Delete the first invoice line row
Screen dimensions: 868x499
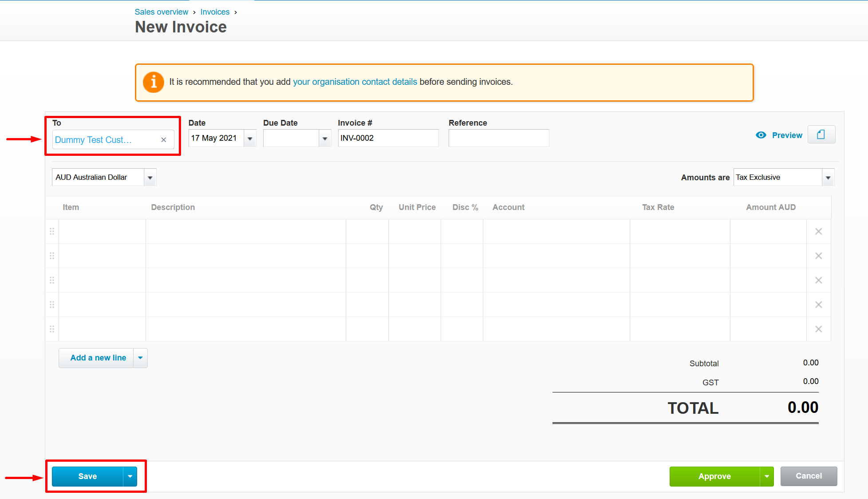818,231
